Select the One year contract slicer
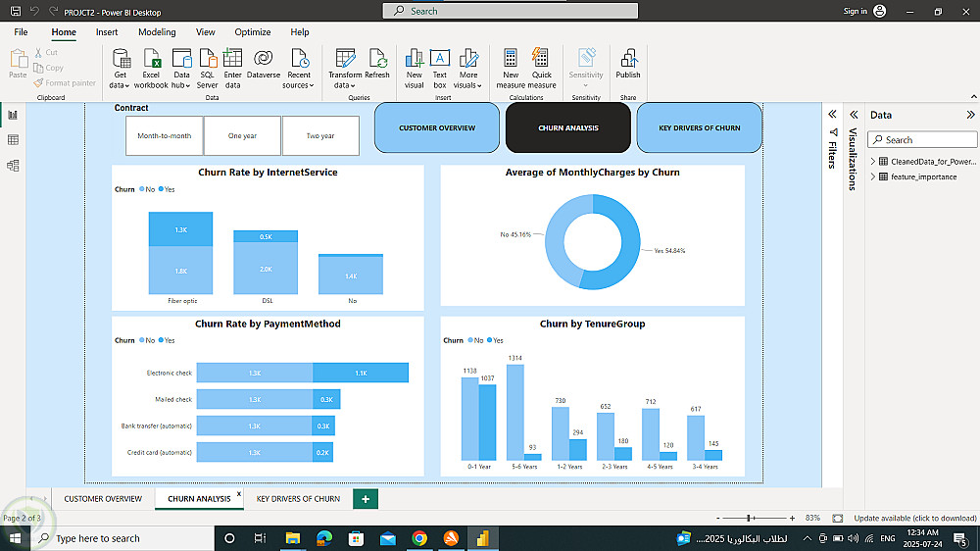 tap(242, 135)
